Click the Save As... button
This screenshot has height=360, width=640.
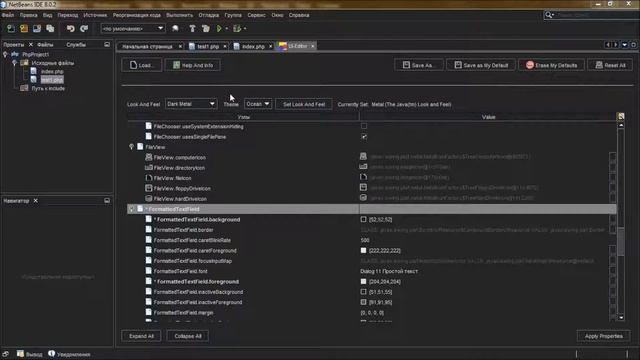point(419,65)
